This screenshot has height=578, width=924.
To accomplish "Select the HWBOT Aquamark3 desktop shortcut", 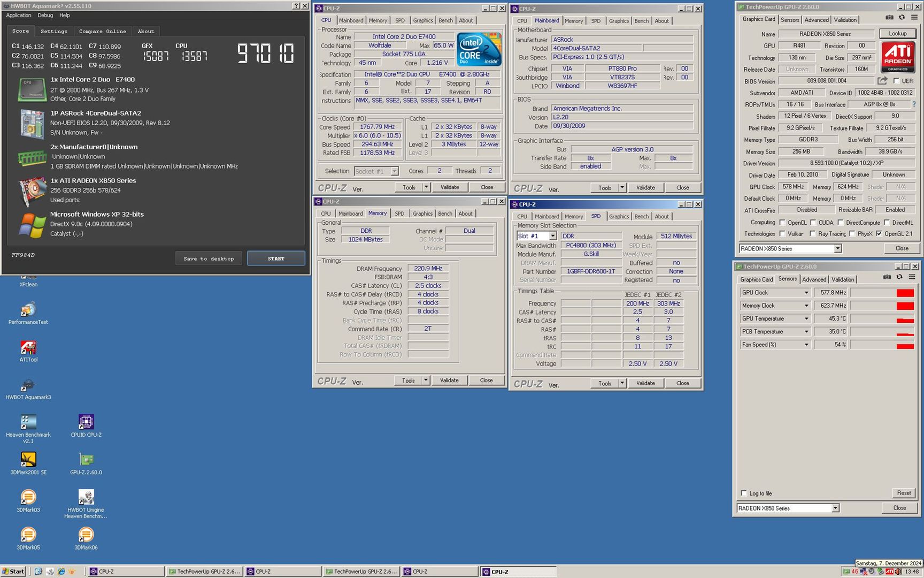I will pos(28,389).
